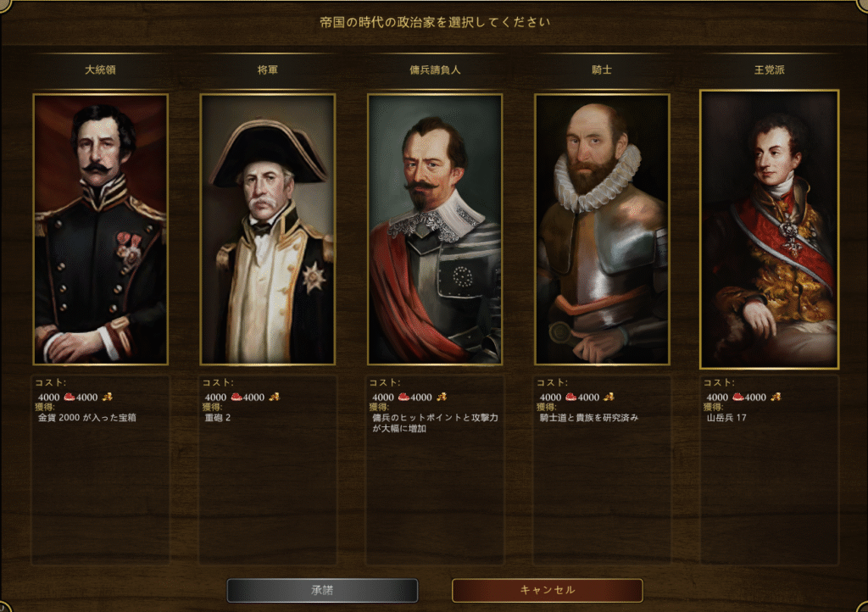Click 山岳兵 17 reward text
Screen dimensions: 868x612
726,418
